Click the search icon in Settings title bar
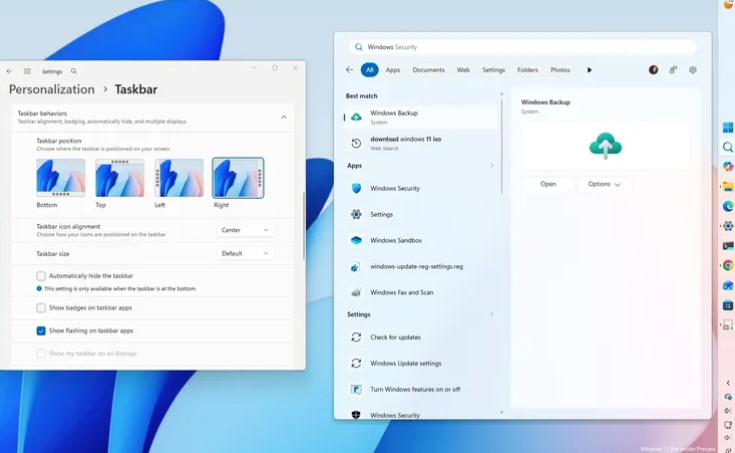This screenshot has width=735, height=453. coord(74,71)
